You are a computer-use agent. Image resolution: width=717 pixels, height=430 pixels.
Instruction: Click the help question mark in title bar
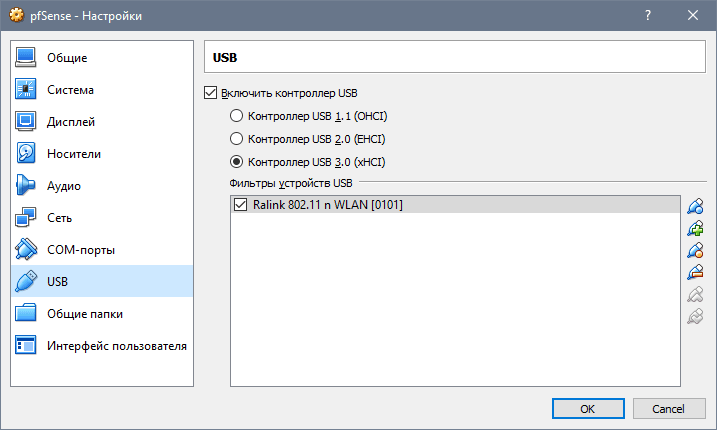pyautogui.click(x=648, y=16)
